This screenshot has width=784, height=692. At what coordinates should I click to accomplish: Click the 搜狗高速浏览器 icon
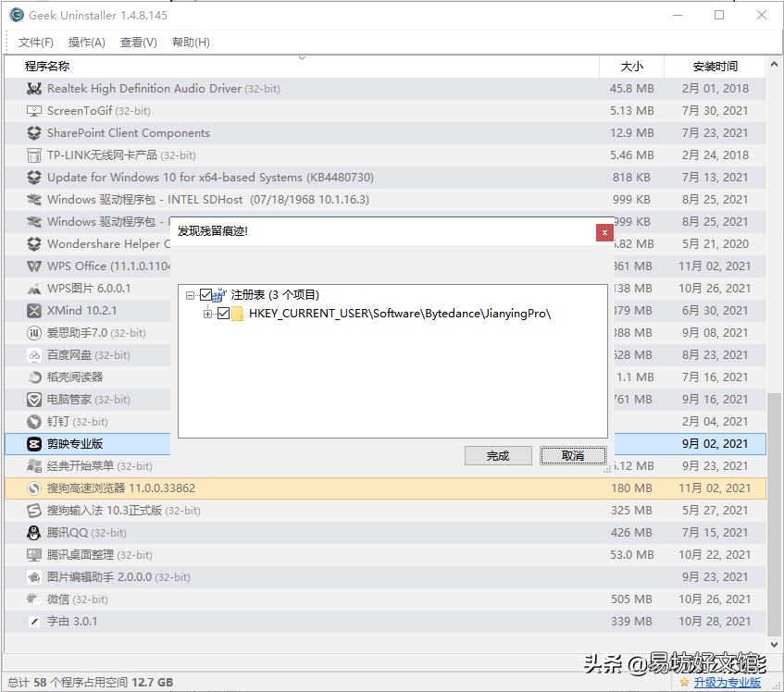pos(34,488)
